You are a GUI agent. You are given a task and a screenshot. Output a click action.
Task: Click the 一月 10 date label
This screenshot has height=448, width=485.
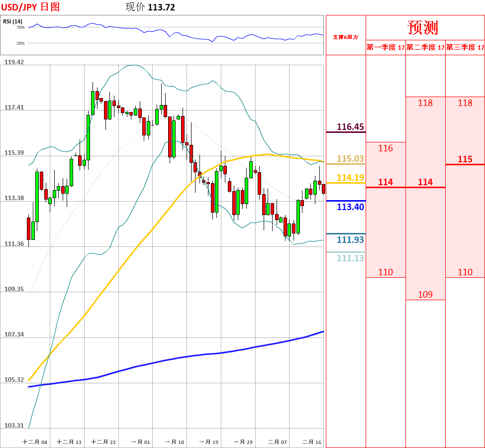coord(175,442)
